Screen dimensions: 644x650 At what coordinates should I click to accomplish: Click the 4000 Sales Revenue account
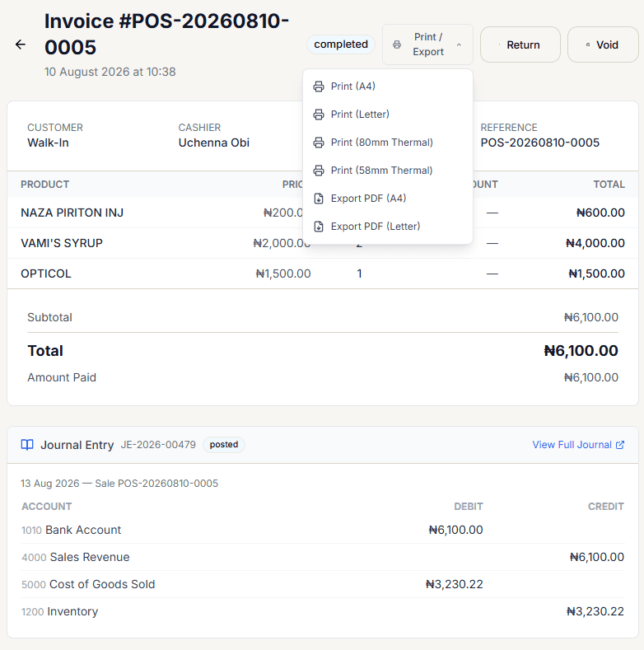[x=76, y=557]
